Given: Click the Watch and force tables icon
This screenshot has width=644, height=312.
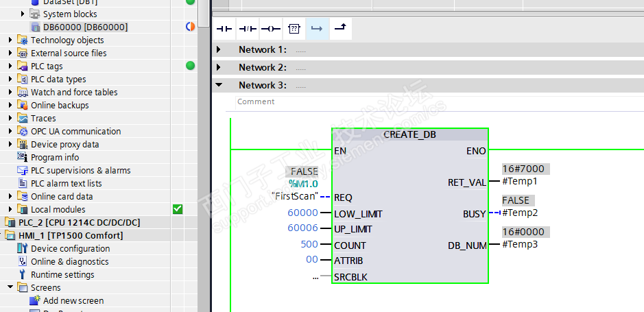Looking at the screenshot, I should pos(23,93).
